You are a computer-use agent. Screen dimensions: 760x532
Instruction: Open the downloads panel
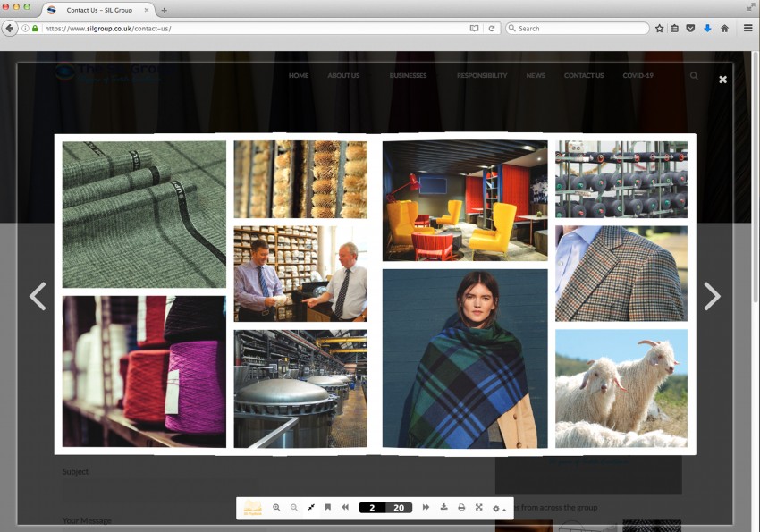[x=707, y=29]
